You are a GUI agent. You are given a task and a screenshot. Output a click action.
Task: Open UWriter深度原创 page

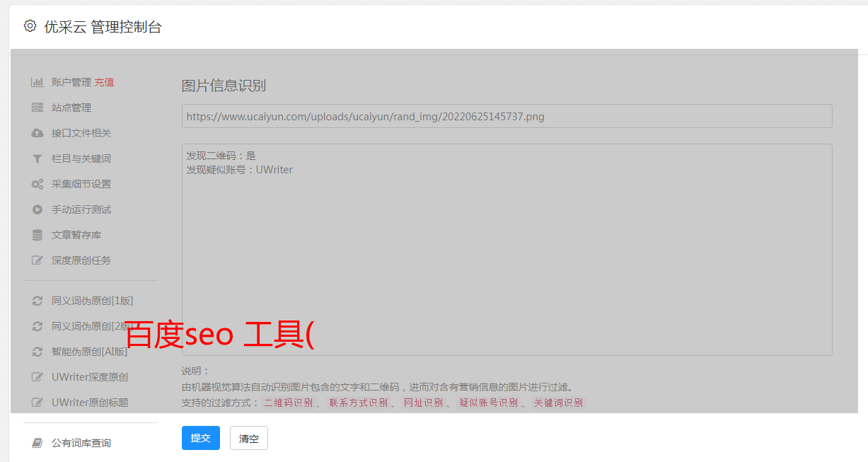pos(90,377)
